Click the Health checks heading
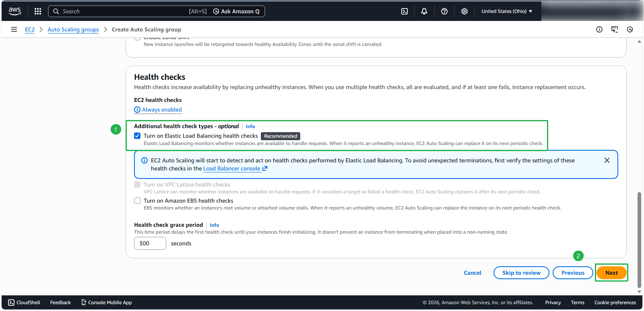 click(x=160, y=77)
